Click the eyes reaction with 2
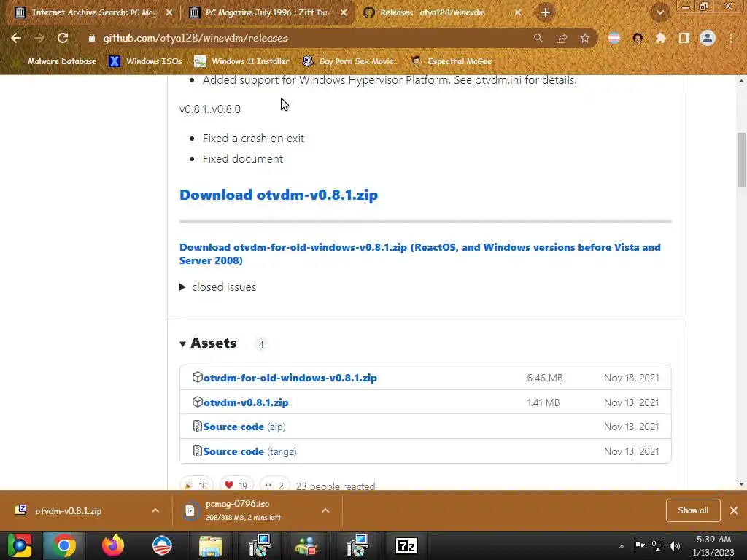747x560 pixels. pos(274,485)
